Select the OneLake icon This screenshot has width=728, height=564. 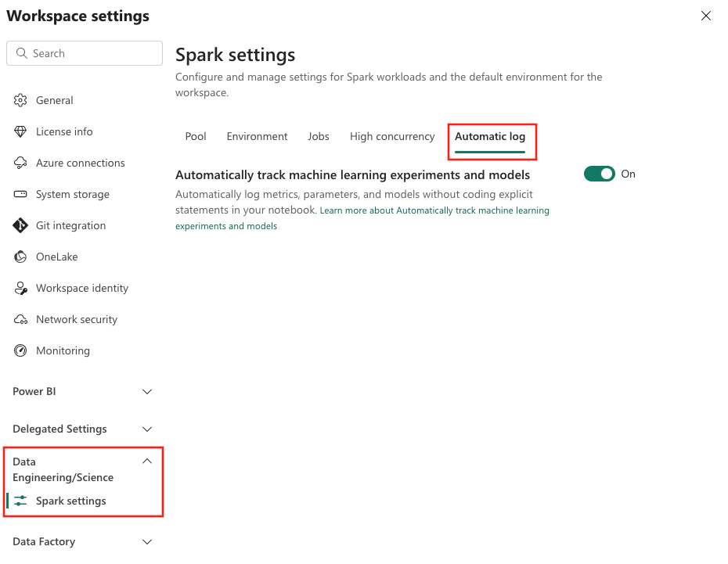pyautogui.click(x=20, y=257)
